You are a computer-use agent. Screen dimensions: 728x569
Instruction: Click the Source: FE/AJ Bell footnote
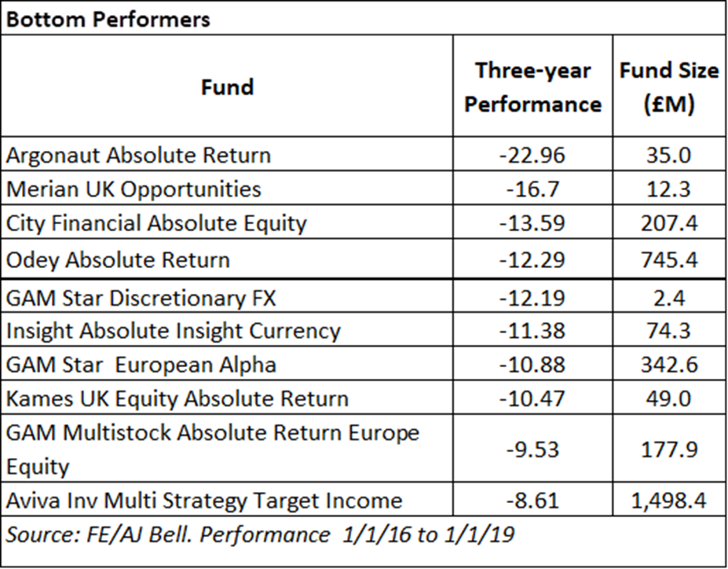click(260, 534)
